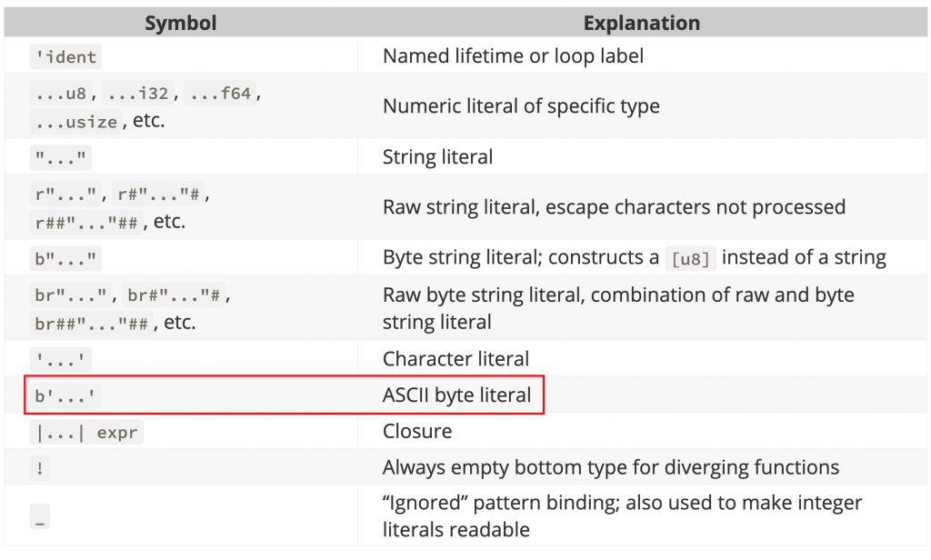The width and height of the screenshot is (931, 560).
Task: Click "Numeric literal of specific type" text
Action: [521, 106]
